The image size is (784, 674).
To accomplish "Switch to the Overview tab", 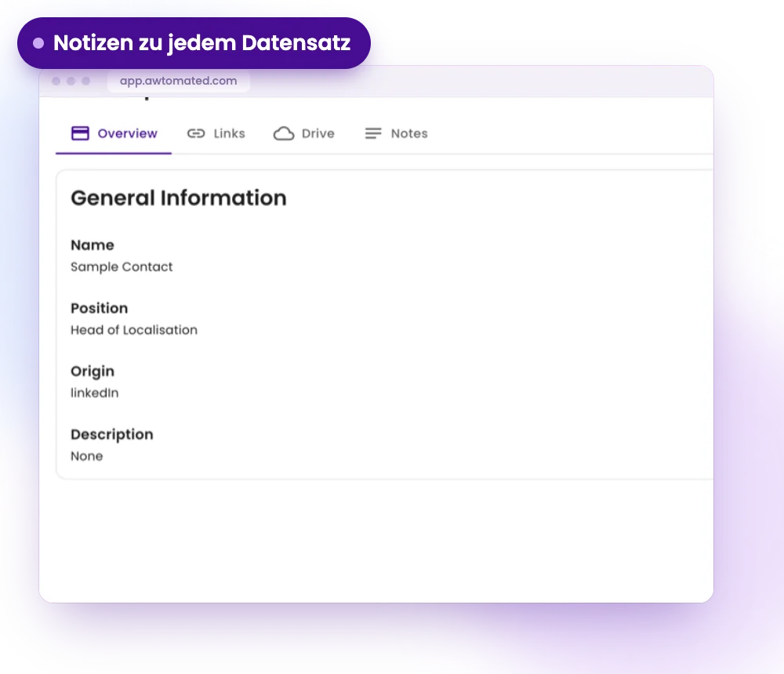I will [x=114, y=133].
